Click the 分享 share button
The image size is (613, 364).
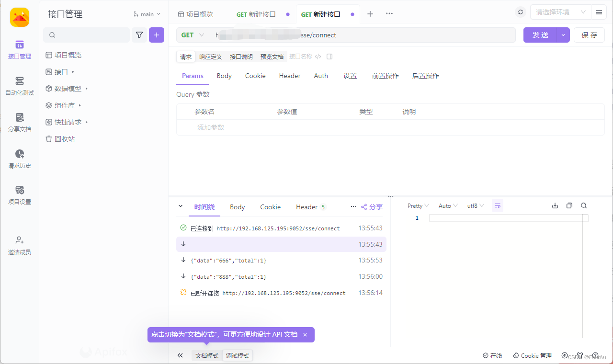372,207
